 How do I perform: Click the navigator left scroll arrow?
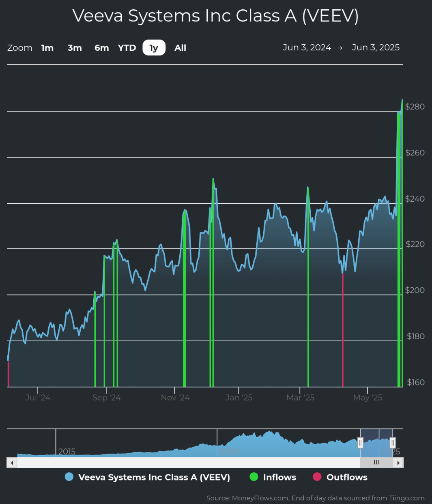[x=12, y=463]
